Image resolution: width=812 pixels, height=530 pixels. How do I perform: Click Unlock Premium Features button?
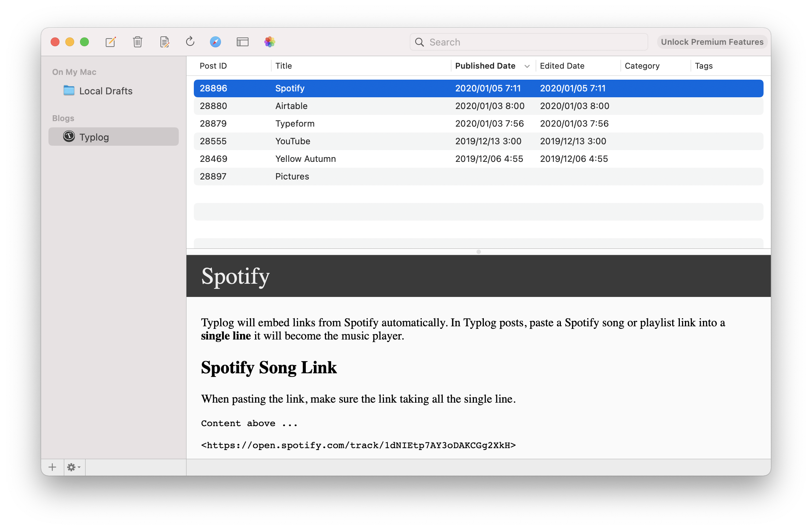tap(712, 42)
